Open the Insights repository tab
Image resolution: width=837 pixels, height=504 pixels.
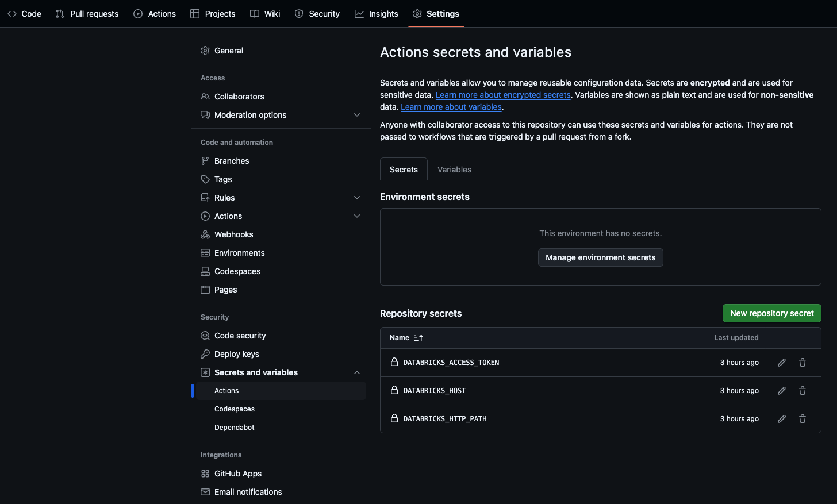click(x=377, y=14)
